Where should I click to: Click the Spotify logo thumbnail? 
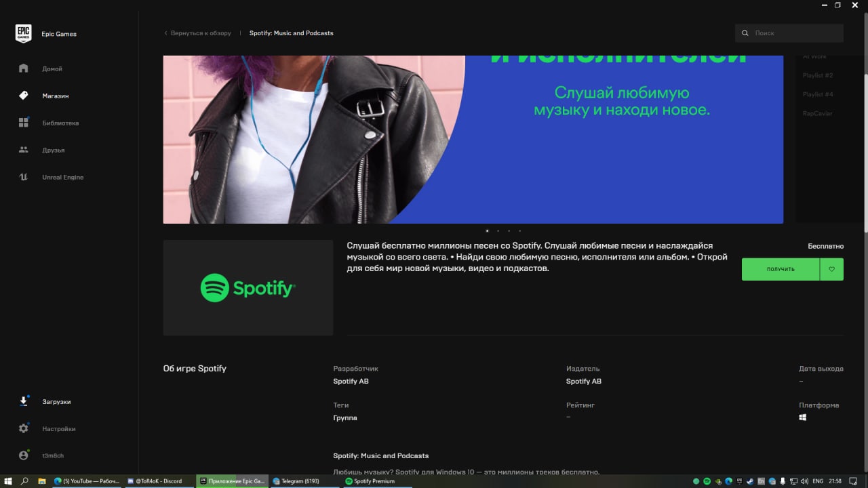click(x=248, y=287)
